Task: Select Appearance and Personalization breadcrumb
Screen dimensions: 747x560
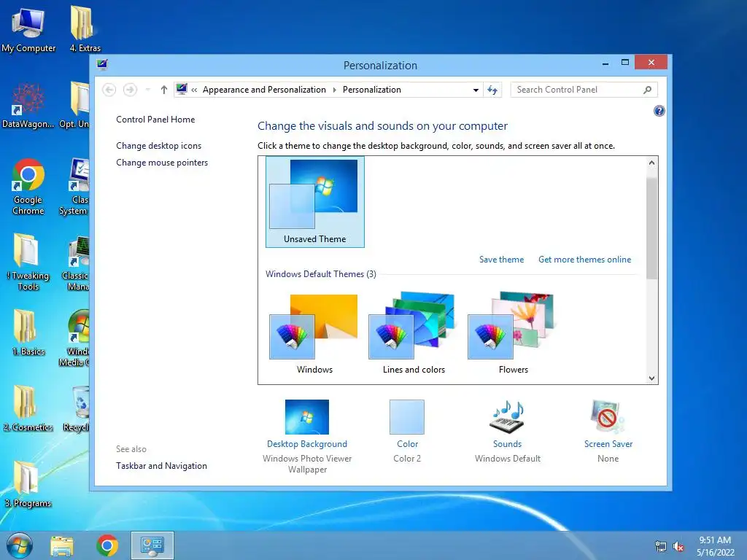Action: click(x=264, y=90)
